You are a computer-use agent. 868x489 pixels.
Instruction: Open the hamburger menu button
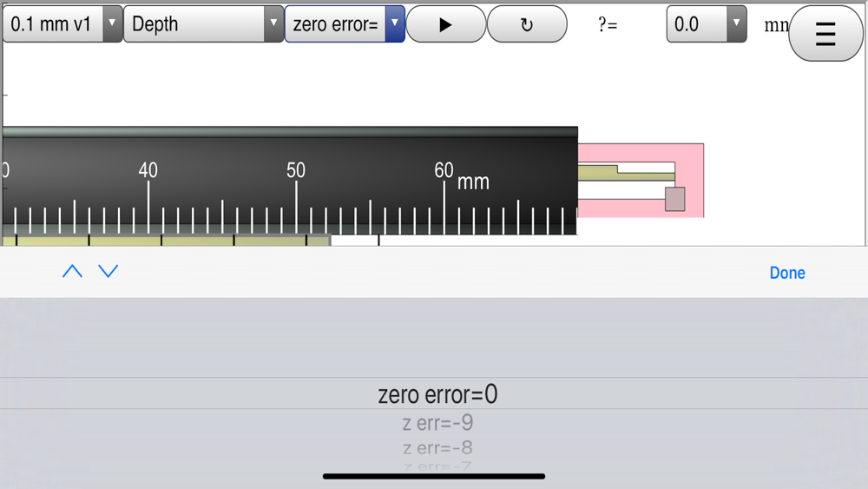tap(825, 34)
